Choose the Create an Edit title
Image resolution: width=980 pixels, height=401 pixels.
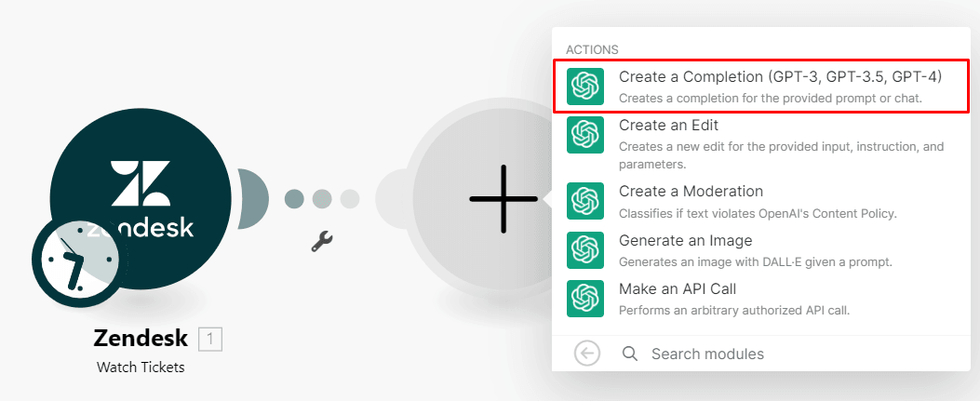coord(668,126)
